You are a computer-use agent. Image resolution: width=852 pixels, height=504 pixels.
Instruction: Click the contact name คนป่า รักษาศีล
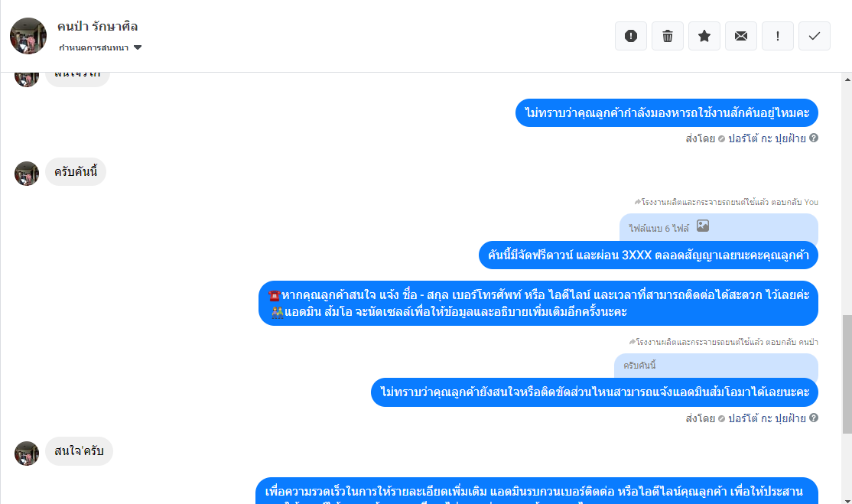[98, 27]
